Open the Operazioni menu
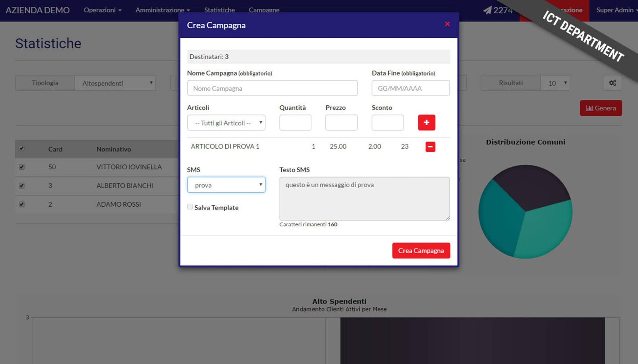The image size is (638, 364). [103, 10]
